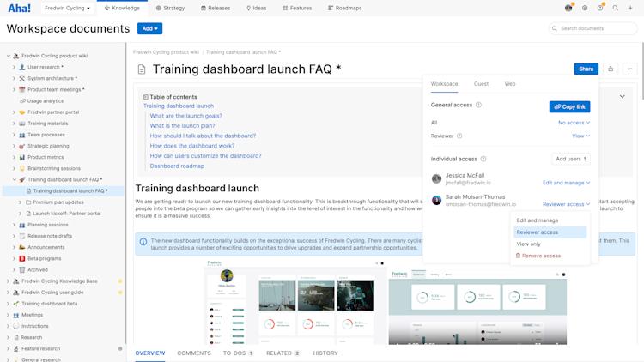Open the Knowledge menu
Screen dimensions: 644x362
click(x=122, y=8)
